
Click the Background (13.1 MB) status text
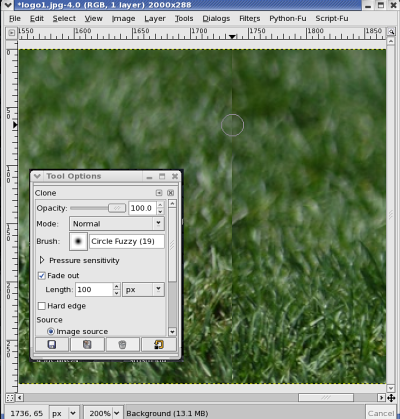[x=167, y=414]
